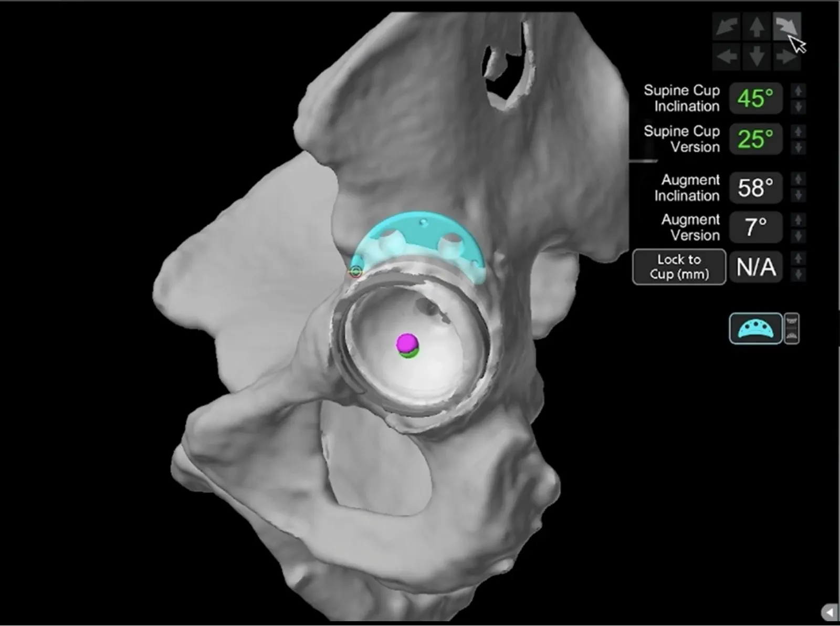Click the move up arrow in view pad
840x626 pixels.
point(757,26)
